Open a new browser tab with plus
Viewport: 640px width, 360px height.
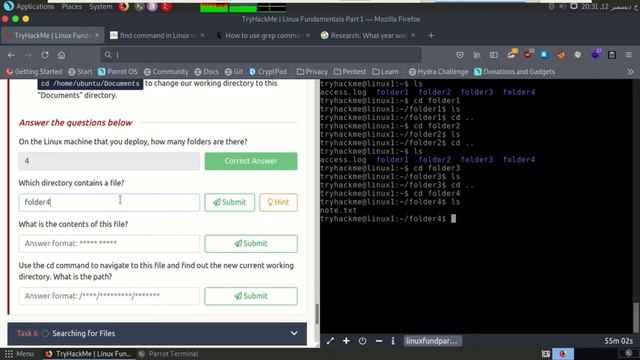(431, 36)
